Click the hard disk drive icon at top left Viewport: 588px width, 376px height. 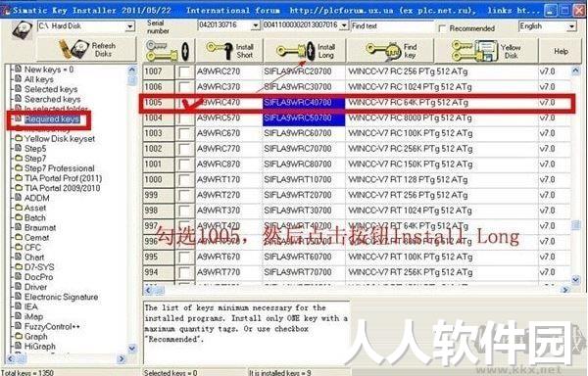tap(22, 30)
